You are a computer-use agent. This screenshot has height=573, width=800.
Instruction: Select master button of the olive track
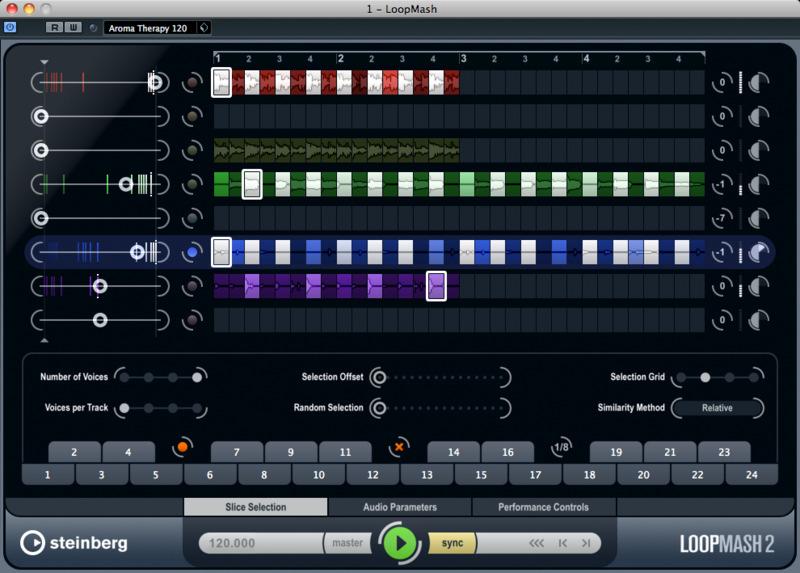tap(192, 151)
